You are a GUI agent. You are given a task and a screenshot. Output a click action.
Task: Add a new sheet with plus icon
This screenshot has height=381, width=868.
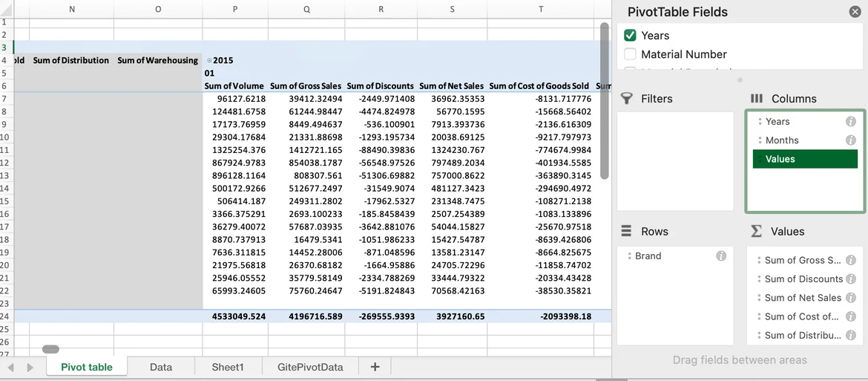pos(375,367)
